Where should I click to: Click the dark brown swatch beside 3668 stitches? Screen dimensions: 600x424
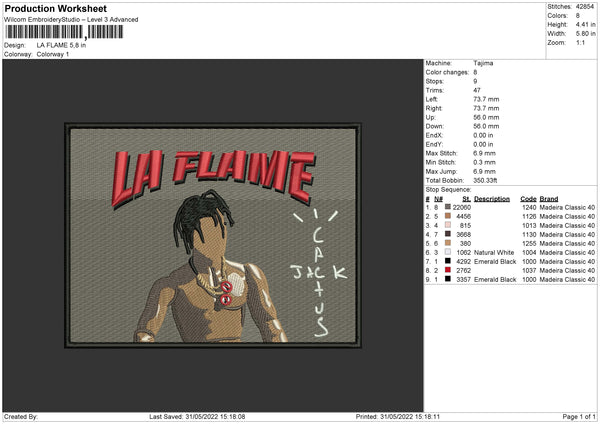(448, 234)
